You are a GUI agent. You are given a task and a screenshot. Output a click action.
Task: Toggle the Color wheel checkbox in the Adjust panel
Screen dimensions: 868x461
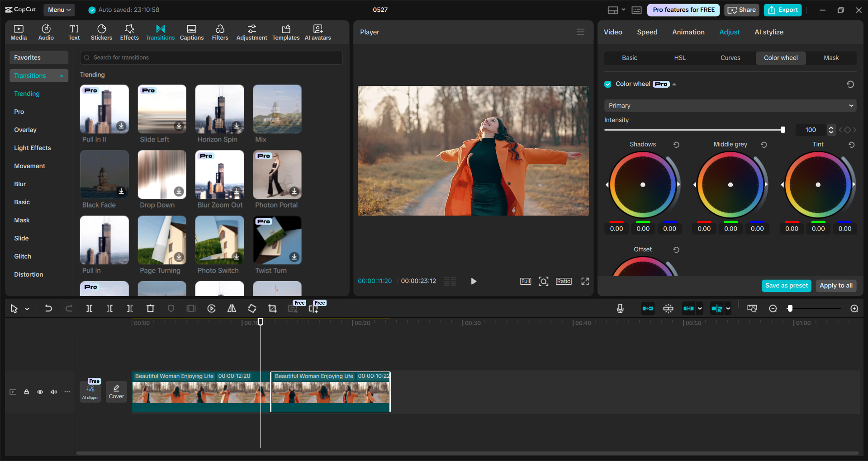coord(607,84)
